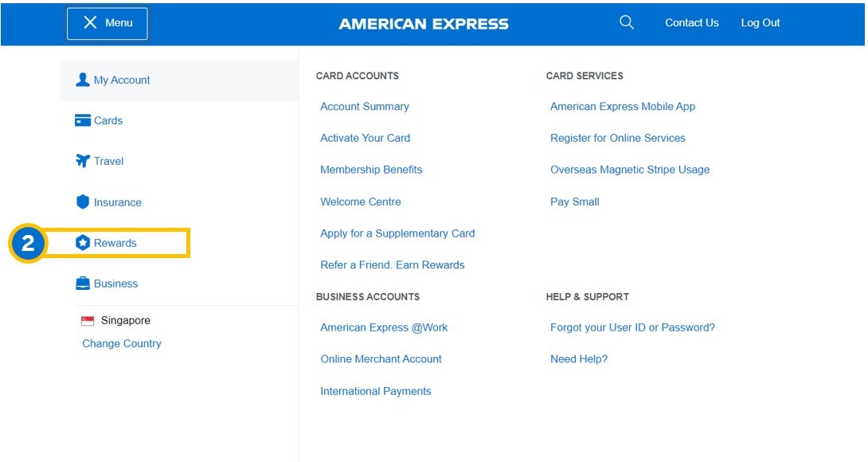Viewport: 868px width, 462px height.
Task: Click the search magnifier icon
Action: 627,22
